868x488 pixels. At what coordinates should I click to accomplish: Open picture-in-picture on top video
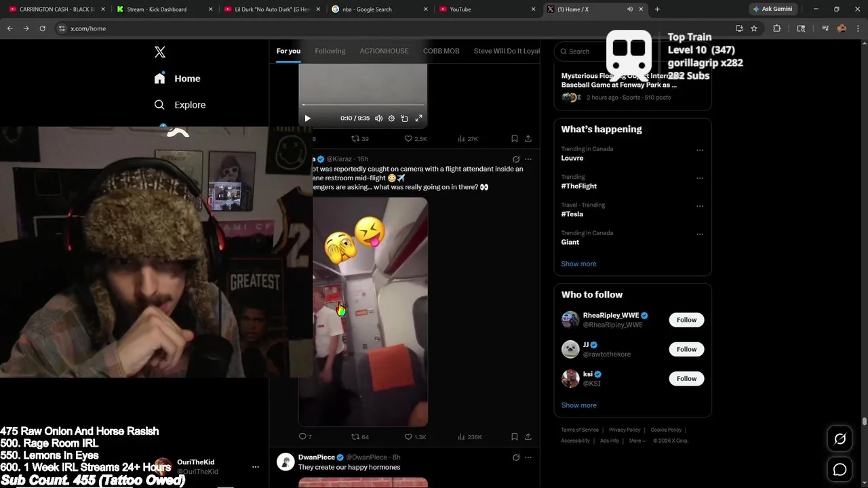tap(405, 119)
